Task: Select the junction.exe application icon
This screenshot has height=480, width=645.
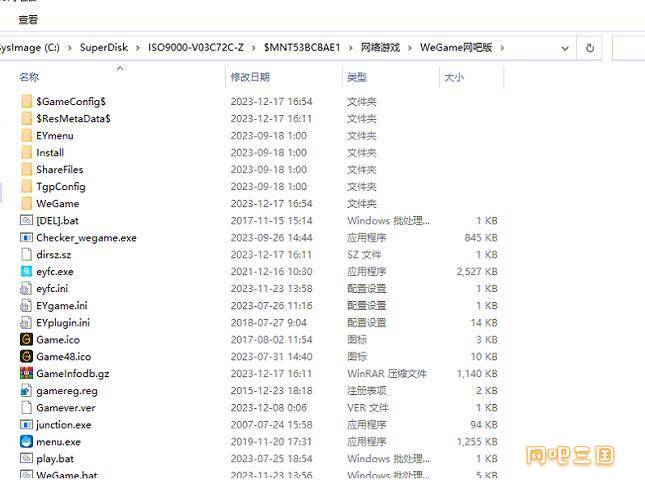Action: click(x=26, y=424)
